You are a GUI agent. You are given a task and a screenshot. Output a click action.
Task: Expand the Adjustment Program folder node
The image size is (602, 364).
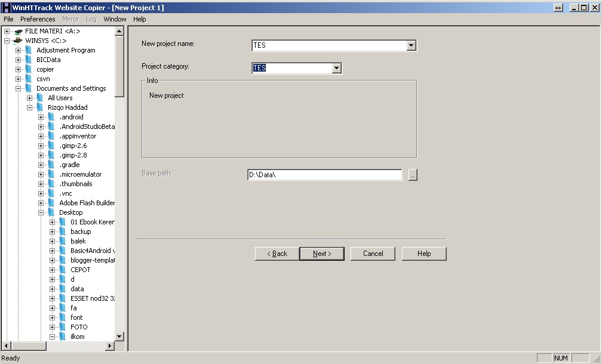(x=19, y=50)
